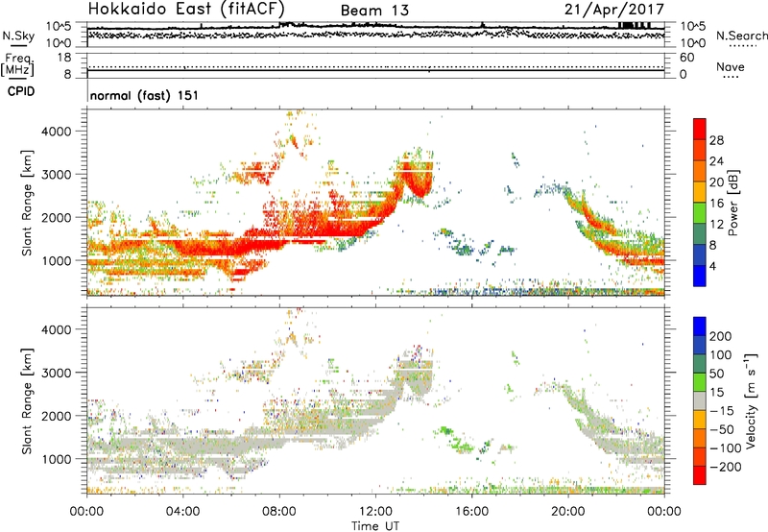Click the "12:00" time axis tick
Image resolution: width=768 pixels, height=532 pixels.
375,512
